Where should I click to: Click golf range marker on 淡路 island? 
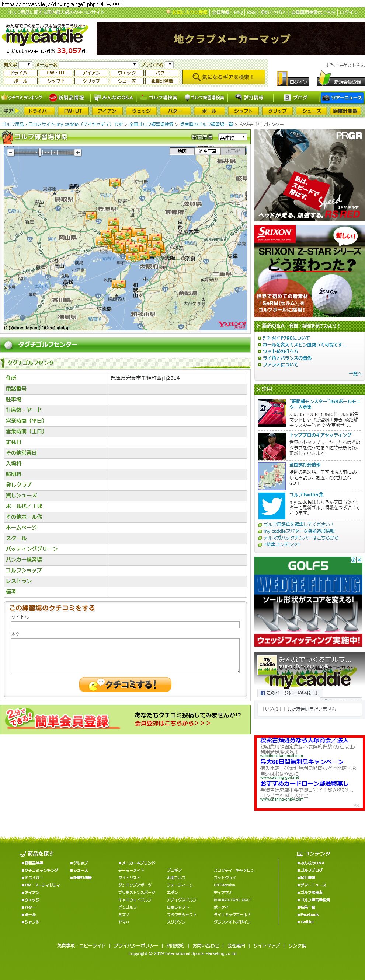[x=118, y=283]
